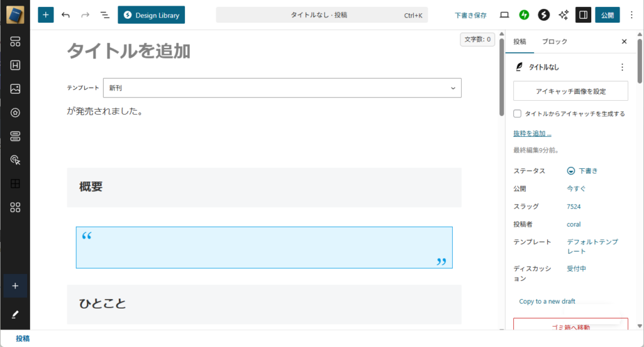Open the タイトルなし post actions menu

point(622,67)
